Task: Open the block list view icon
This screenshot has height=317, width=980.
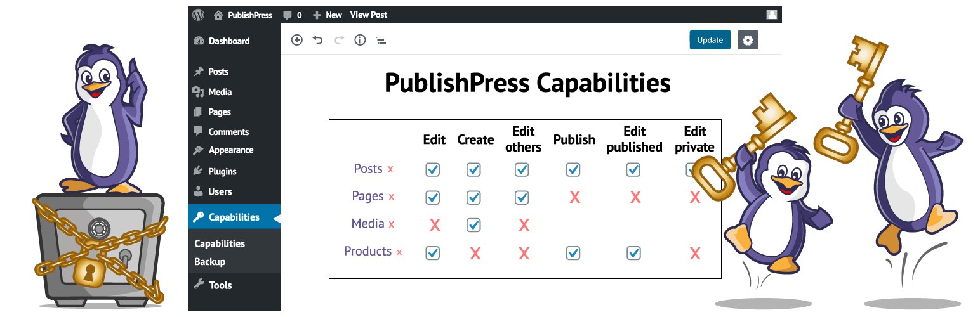Action: 381,40
